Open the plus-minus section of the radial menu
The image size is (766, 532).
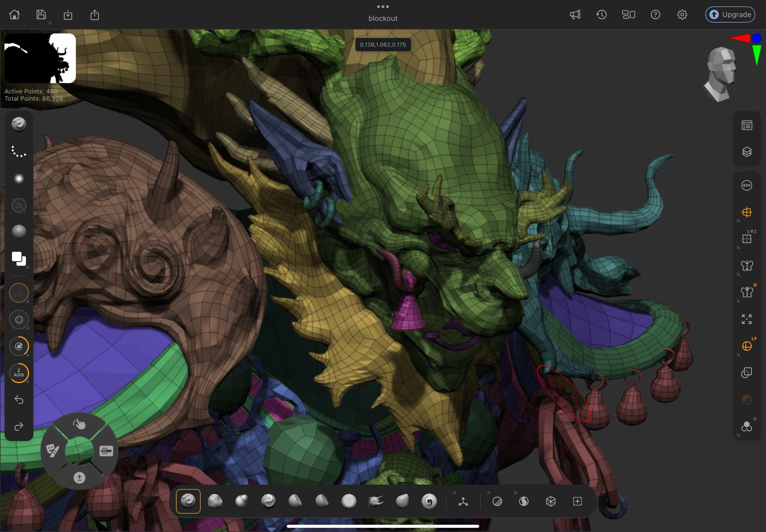(80, 478)
